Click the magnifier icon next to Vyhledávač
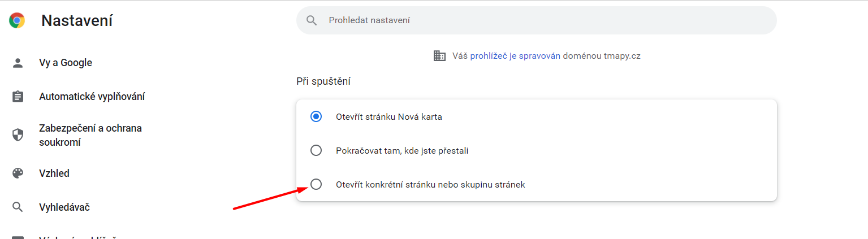 (x=18, y=207)
